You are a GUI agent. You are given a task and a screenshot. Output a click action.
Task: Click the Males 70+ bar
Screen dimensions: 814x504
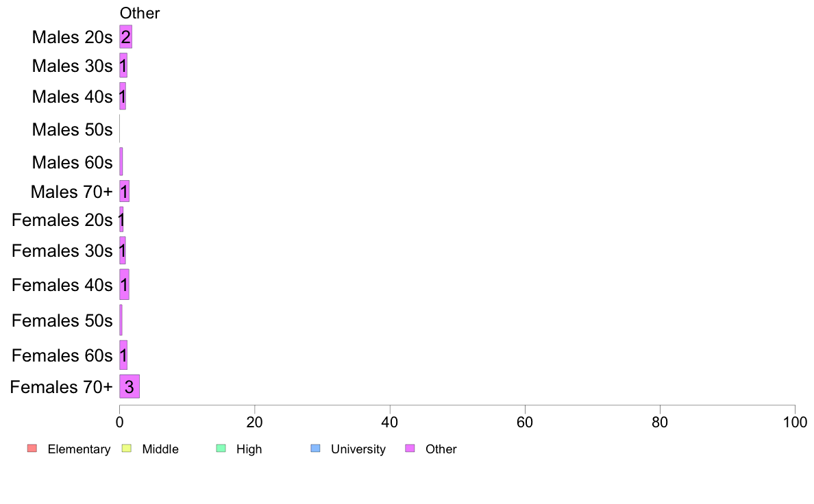(x=124, y=192)
